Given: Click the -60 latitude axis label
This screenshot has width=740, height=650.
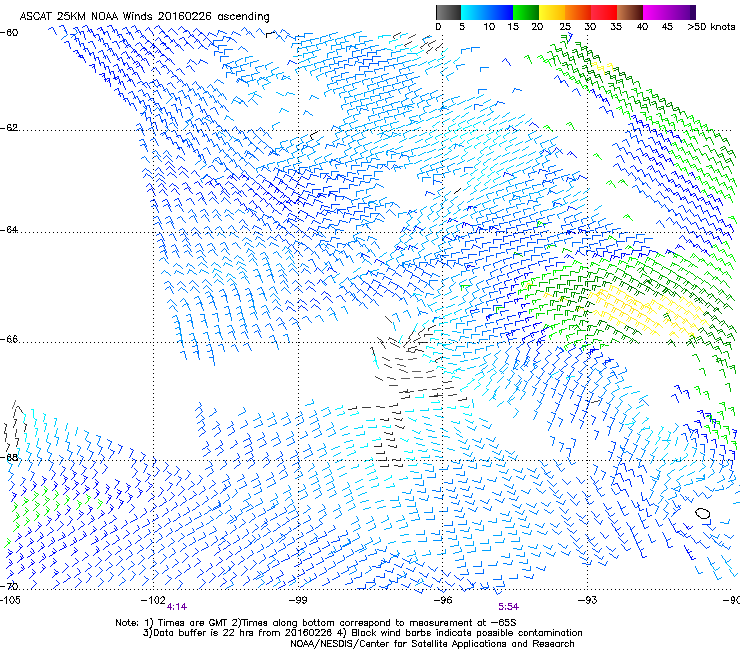Looking at the screenshot, I should pyautogui.click(x=9, y=33).
